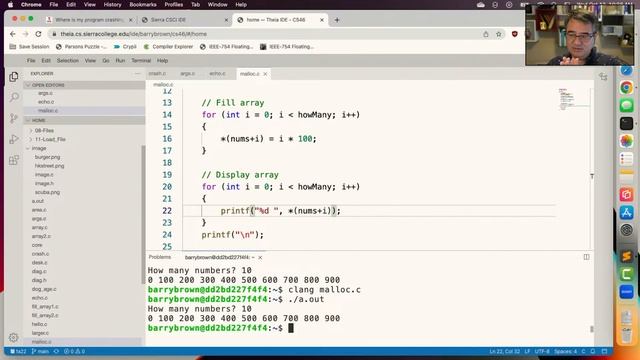Close the malloc.c editor tab
This screenshot has width=640, height=360.
[x=265, y=74]
